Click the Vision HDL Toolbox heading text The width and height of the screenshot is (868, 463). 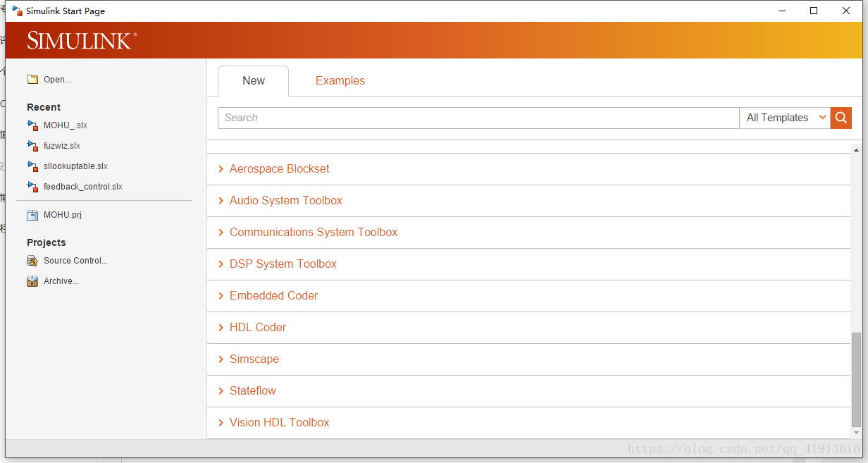pos(280,423)
